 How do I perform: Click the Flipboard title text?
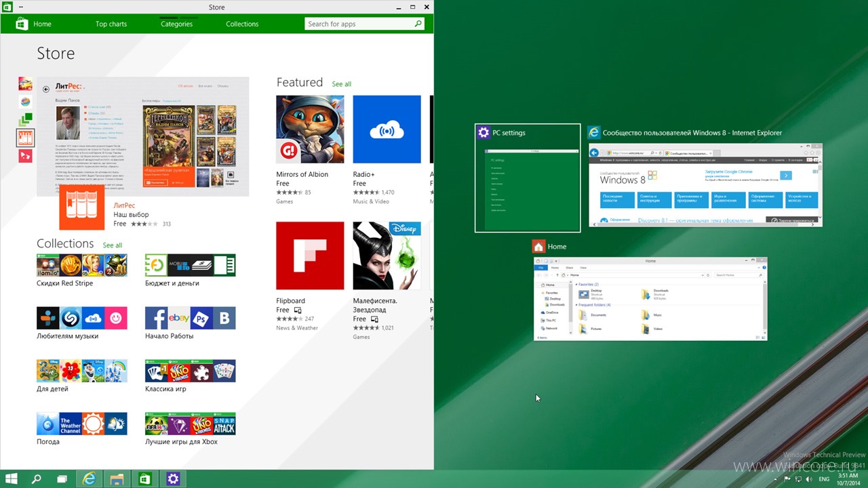[290, 301]
